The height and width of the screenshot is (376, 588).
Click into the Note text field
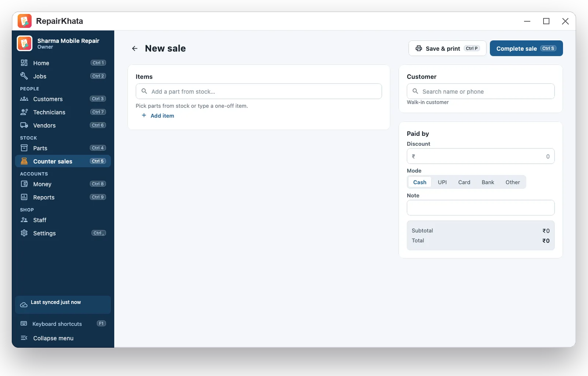pos(481,208)
